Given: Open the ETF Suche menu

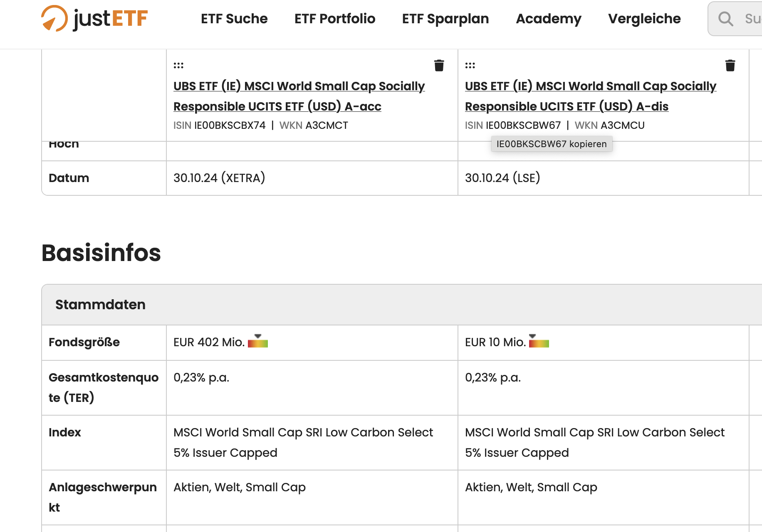Looking at the screenshot, I should 234,19.
